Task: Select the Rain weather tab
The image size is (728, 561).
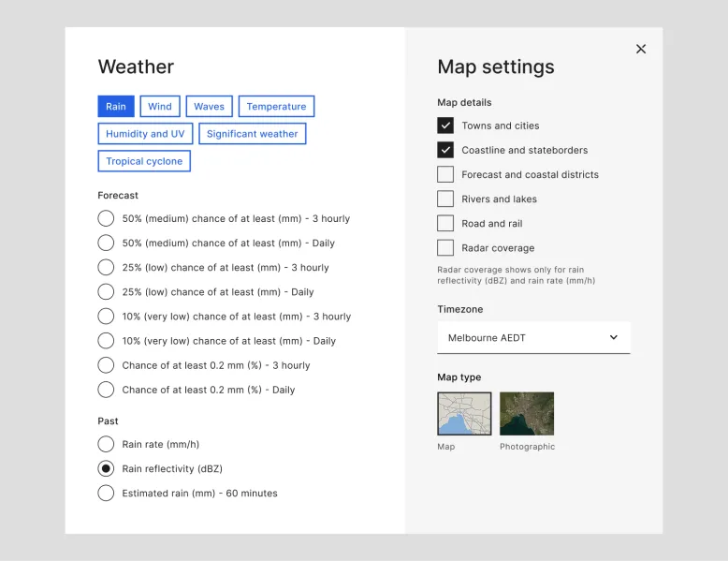Action: click(116, 107)
